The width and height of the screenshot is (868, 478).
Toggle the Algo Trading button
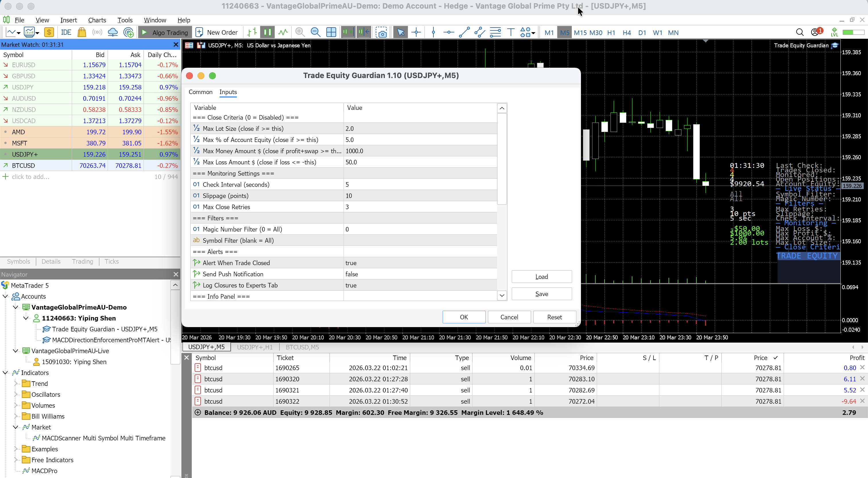click(x=165, y=32)
